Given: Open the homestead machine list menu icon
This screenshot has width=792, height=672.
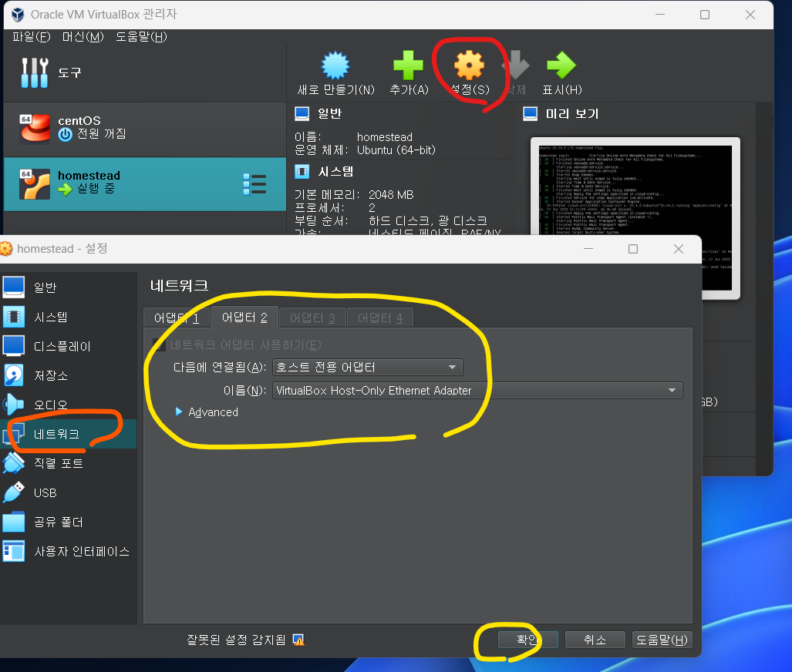Looking at the screenshot, I should 254,184.
